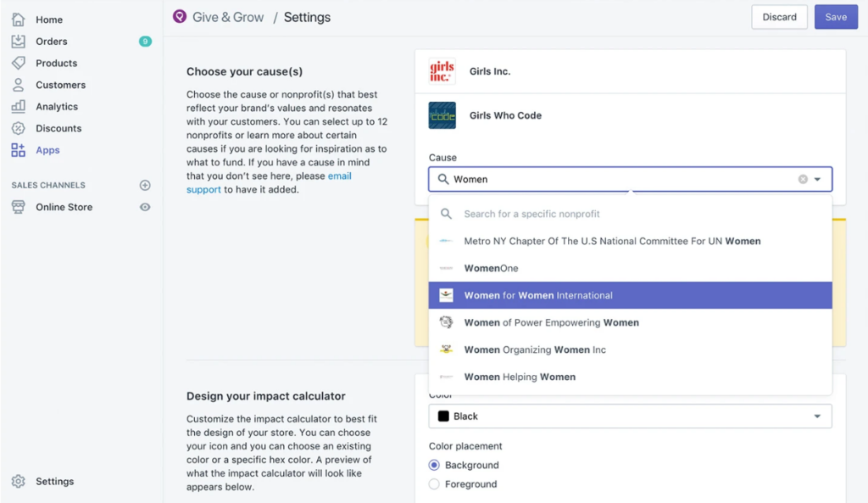Open Customers in the sidebar
The image size is (868, 503).
(x=61, y=85)
